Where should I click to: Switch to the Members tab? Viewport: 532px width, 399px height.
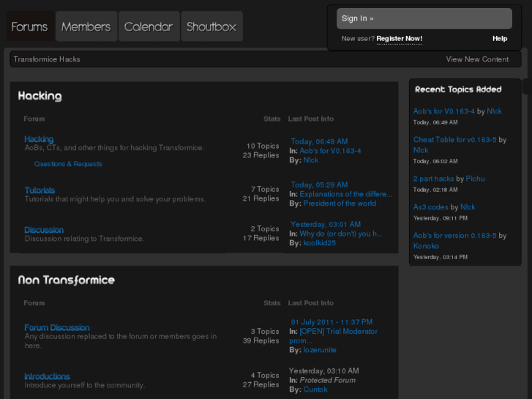(86, 27)
